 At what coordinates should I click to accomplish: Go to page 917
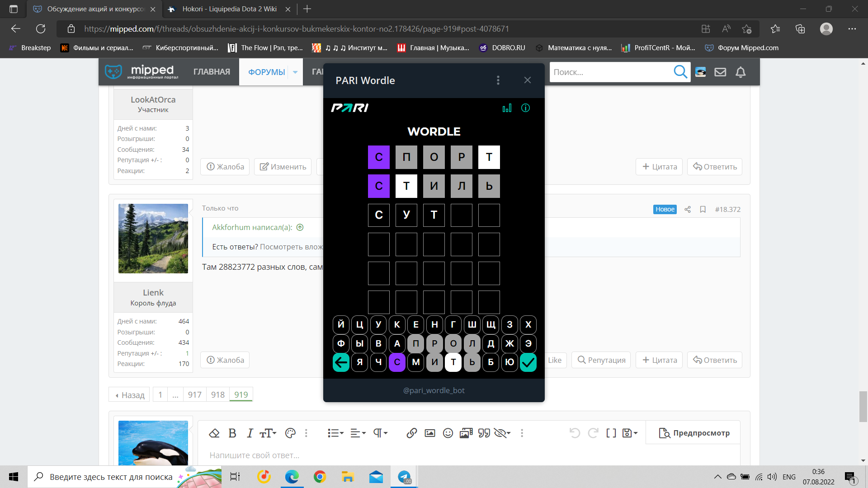point(195,394)
